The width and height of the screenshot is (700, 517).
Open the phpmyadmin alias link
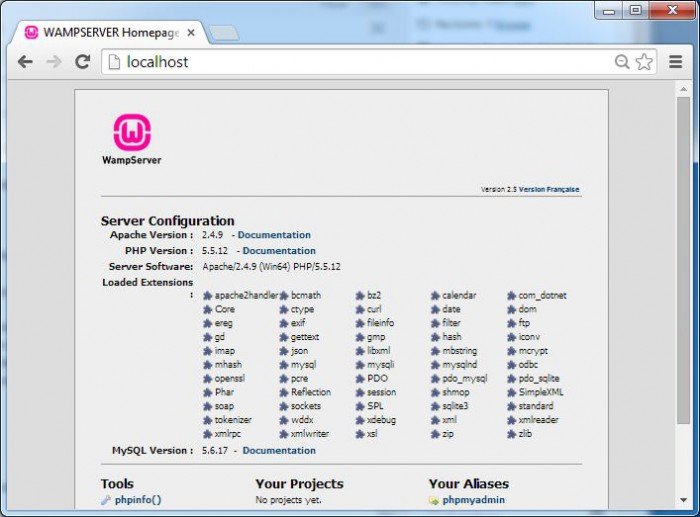(473, 500)
